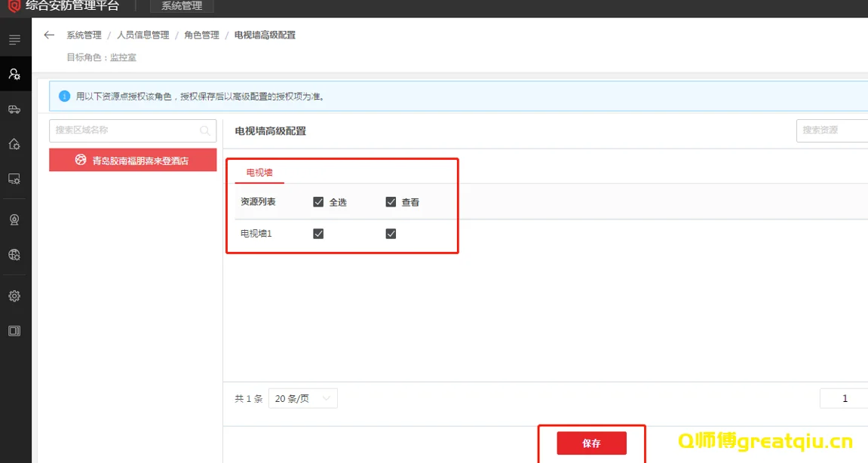Click in the 搜索区域名称 search input
The image size is (868, 463).
121,130
